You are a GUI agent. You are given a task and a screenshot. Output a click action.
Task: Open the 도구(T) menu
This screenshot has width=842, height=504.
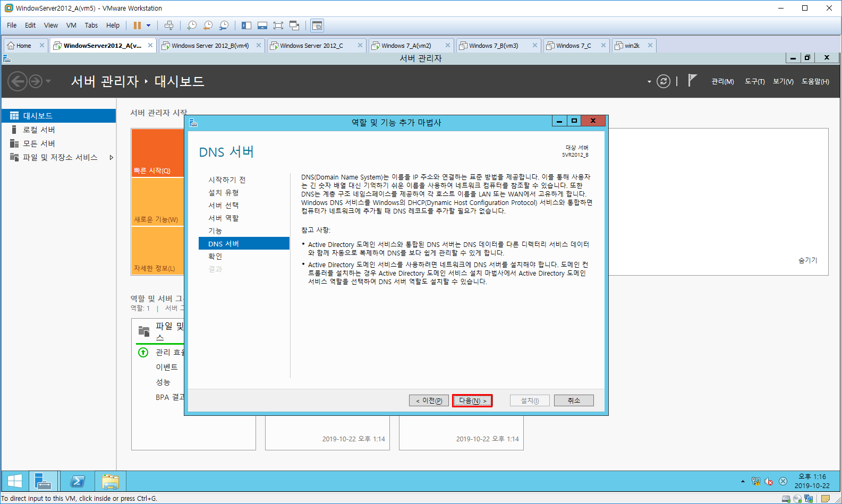tap(754, 81)
